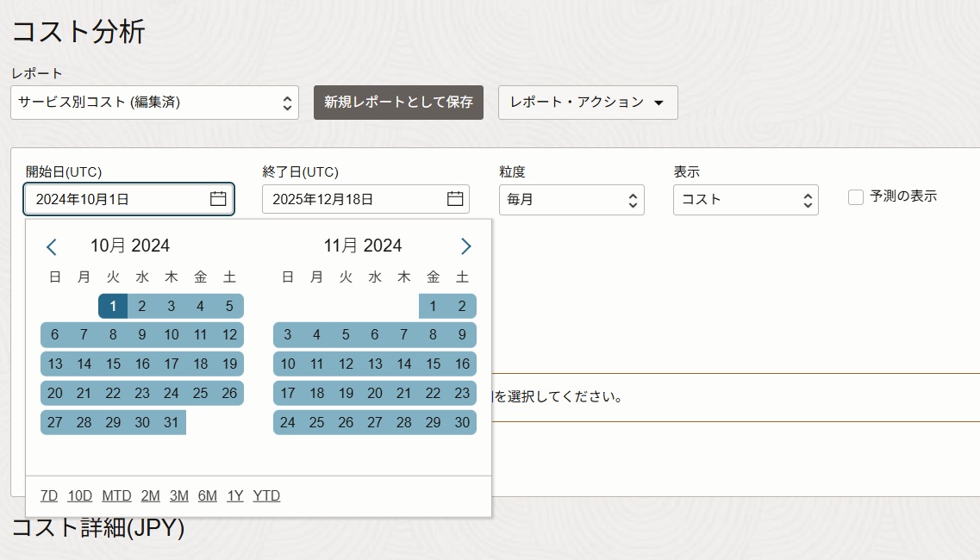Open the 表示 dropdown showing コスト
The height and width of the screenshot is (560, 980).
[x=745, y=200]
